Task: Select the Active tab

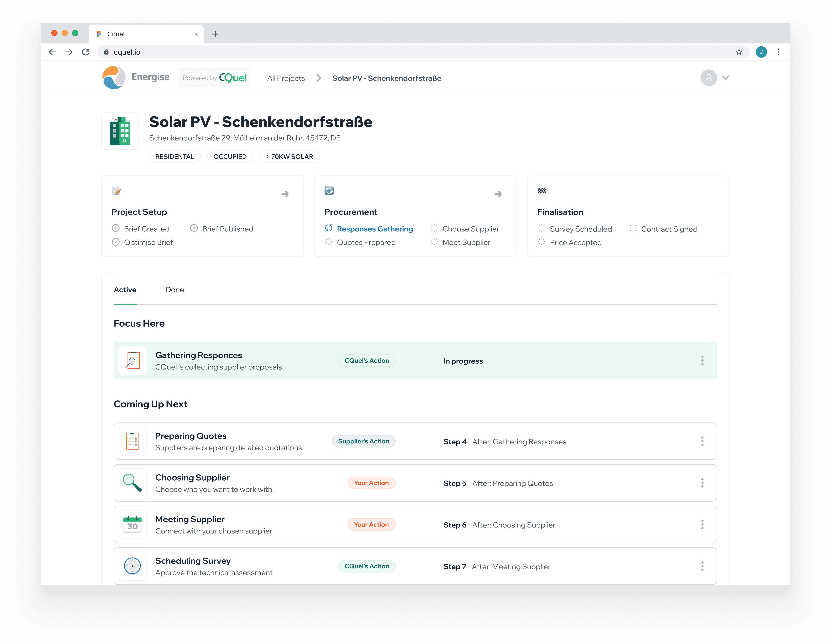Action: 125,290
